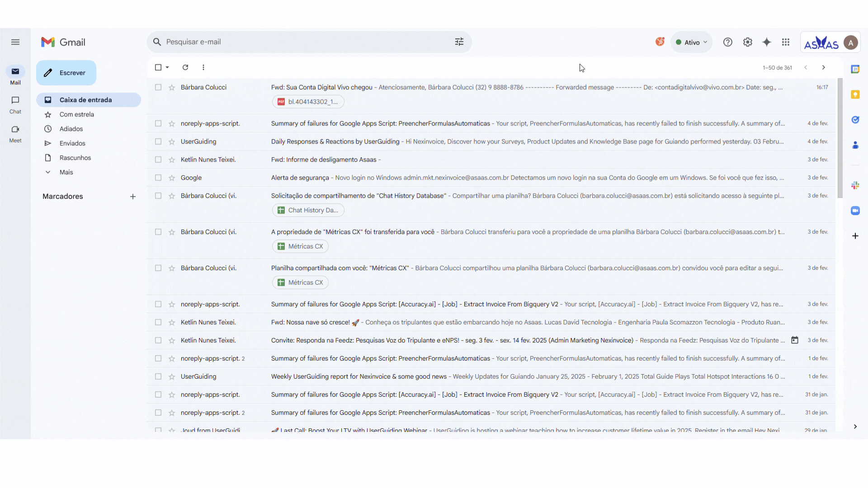The image size is (868, 488).
Task: Open Settings gear icon
Action: pyautogui.click(x=748, y=42)
